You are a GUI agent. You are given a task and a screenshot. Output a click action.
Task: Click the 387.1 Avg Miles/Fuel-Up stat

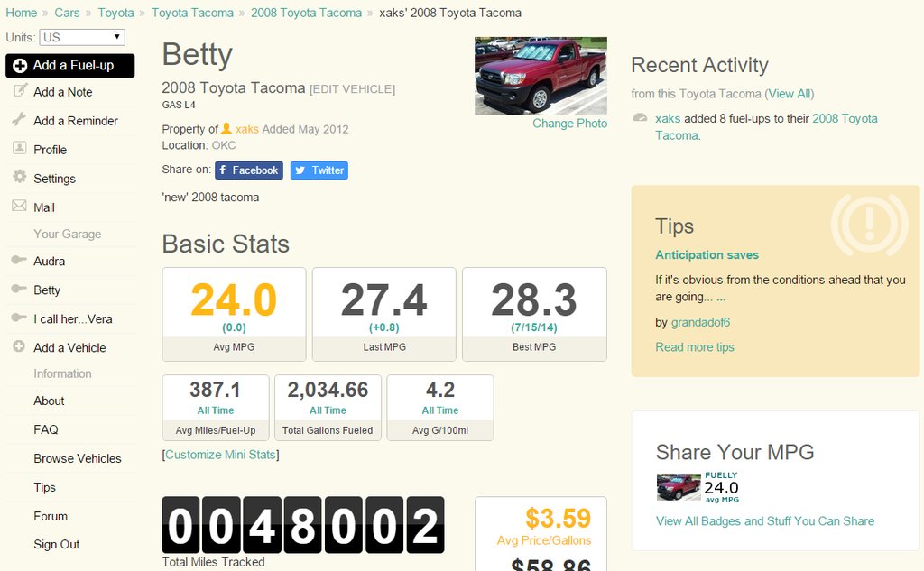point(216,408)
